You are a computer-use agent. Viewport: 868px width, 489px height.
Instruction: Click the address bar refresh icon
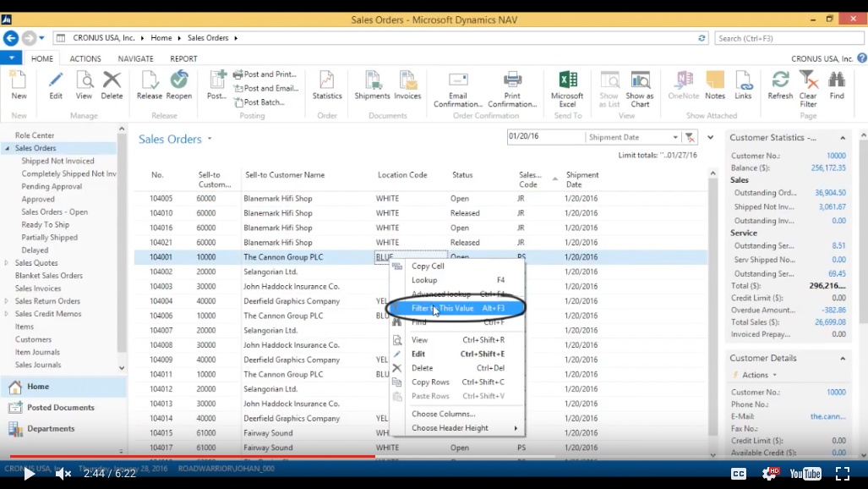(x=701, y=38)
